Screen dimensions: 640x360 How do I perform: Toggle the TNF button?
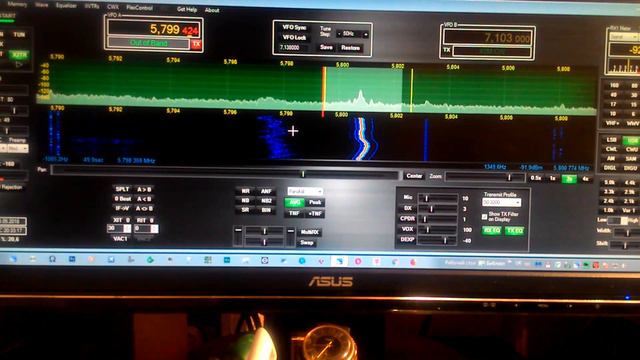click(294, 213)
